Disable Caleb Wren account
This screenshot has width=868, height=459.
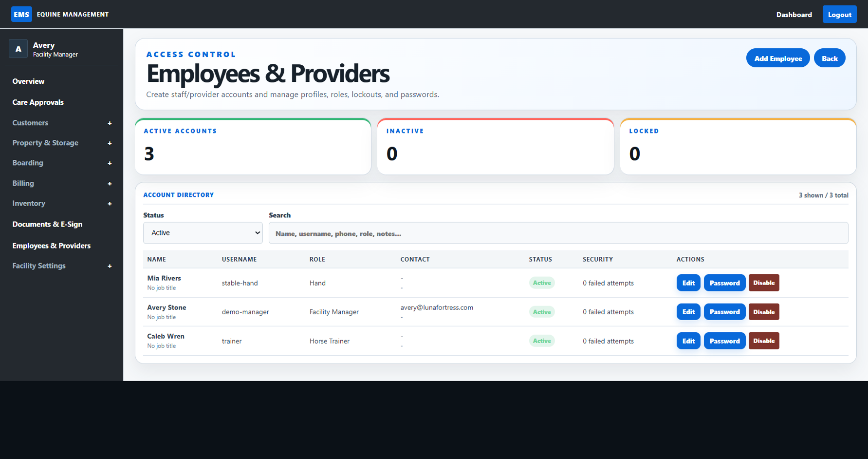coord(764,341)
